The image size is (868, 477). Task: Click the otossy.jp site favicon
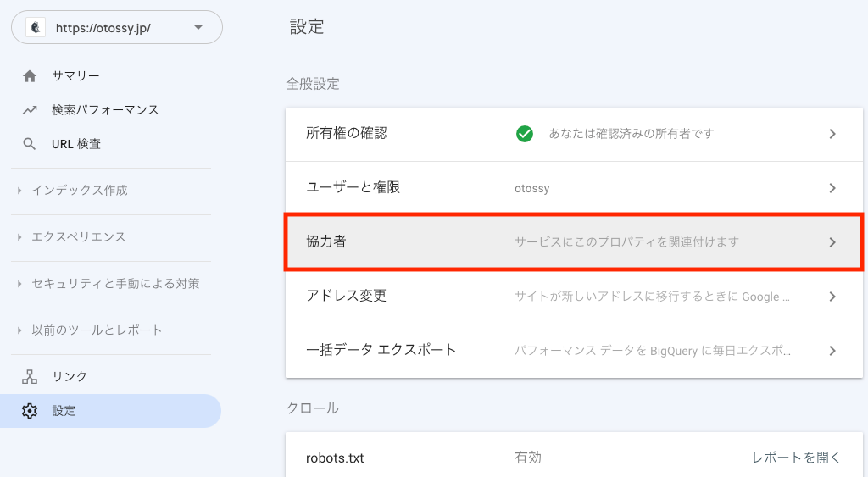click(36, 28)
